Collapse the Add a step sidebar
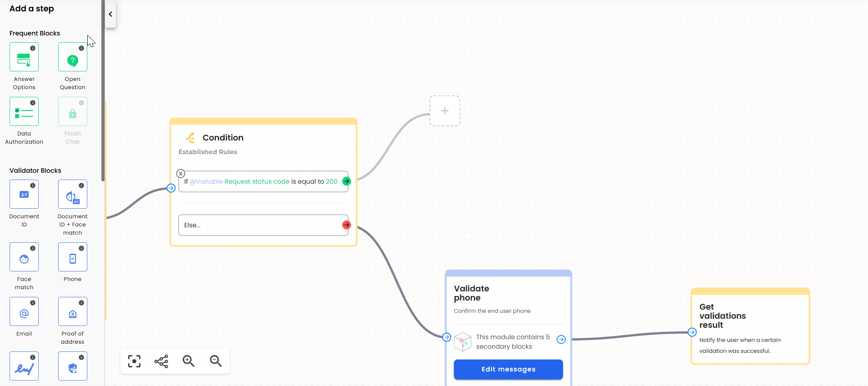 pyautogui.click(x=110, y=14)
